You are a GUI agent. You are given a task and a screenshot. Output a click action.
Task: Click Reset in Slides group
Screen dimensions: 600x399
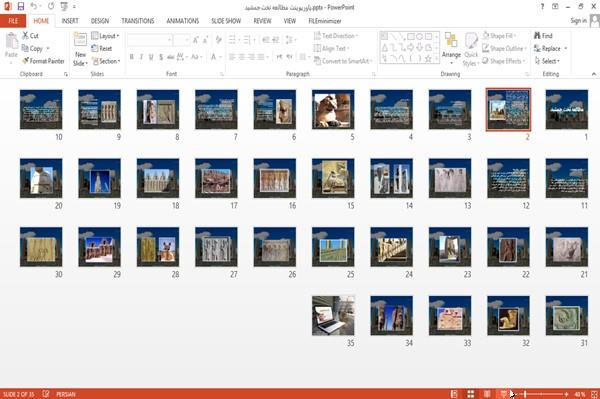pos(102,48)
